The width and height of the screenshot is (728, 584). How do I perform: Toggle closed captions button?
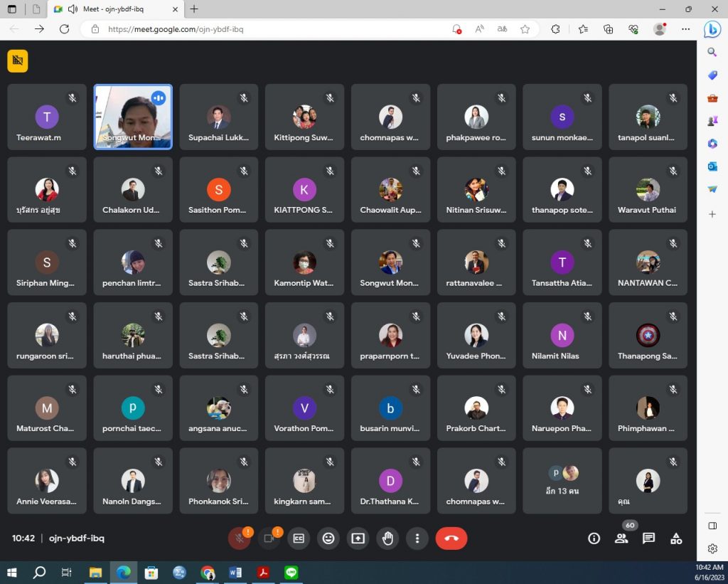[x=299, y=538]
